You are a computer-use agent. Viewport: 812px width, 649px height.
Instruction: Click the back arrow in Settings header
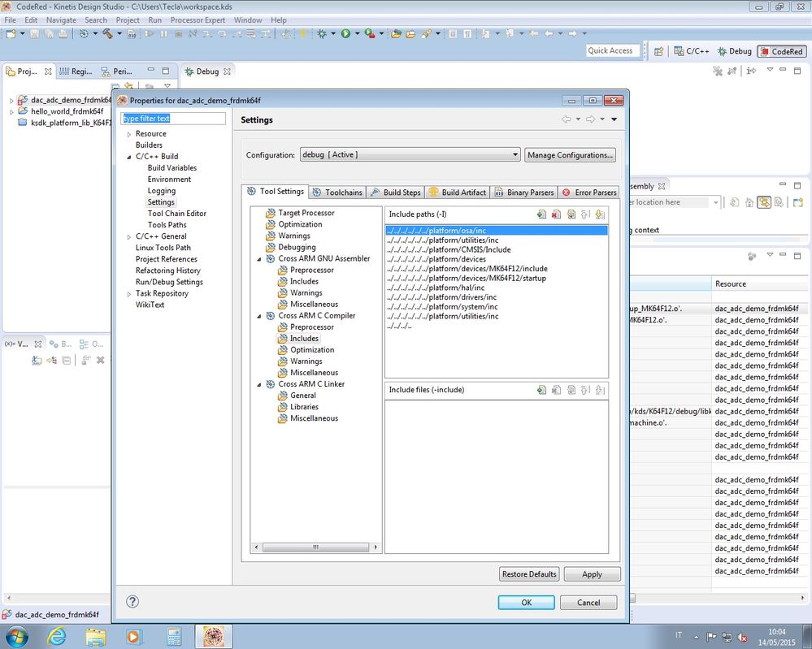click(566, 119)
